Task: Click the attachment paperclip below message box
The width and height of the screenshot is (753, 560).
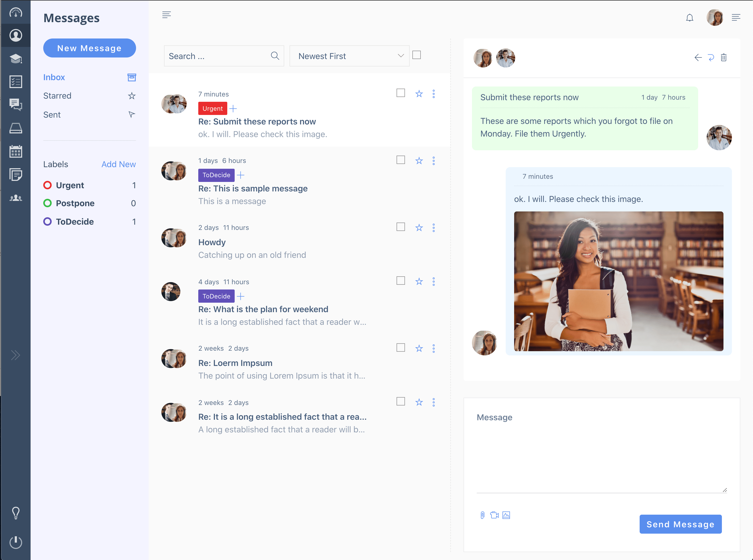Action: 482,515
